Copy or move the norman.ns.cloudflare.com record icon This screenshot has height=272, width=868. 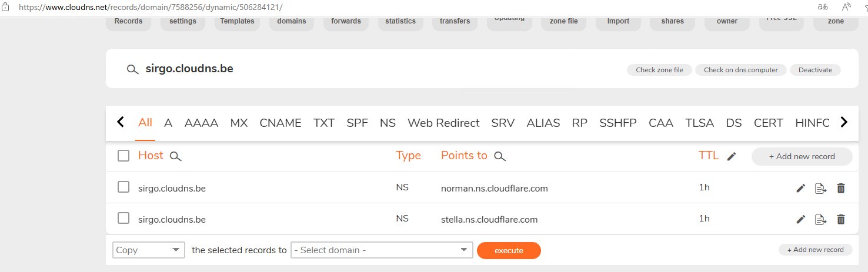[x=820, y=188]
